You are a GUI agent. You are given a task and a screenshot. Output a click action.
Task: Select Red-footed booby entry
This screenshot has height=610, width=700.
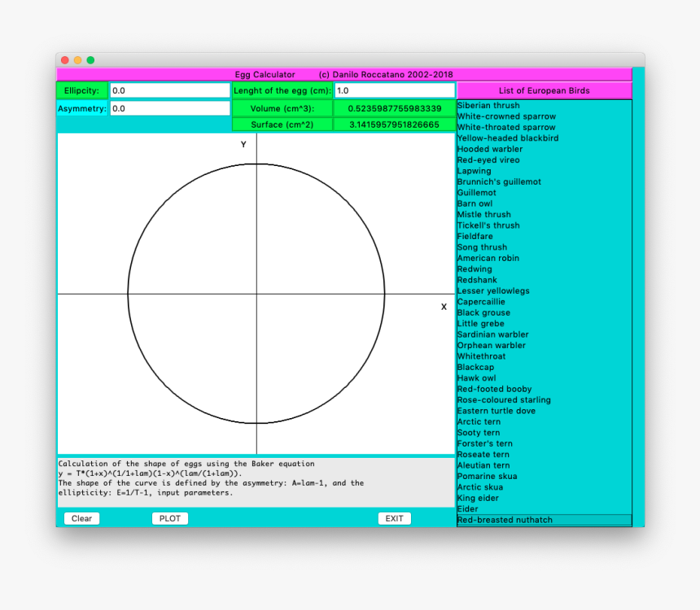point(545,389)
